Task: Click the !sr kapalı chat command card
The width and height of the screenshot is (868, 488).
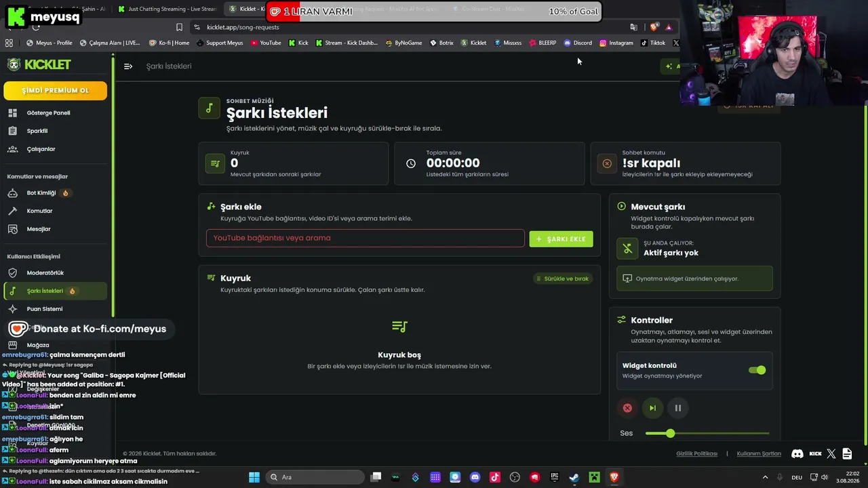Action: (x=686, y=163)
